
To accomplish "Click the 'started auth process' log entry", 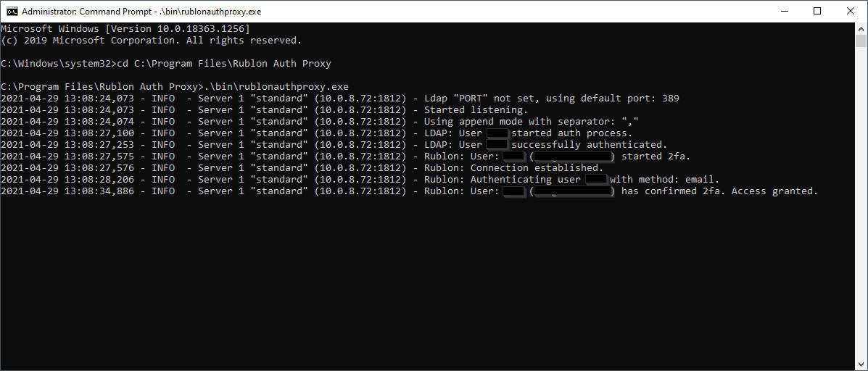I will coord(571,133).
